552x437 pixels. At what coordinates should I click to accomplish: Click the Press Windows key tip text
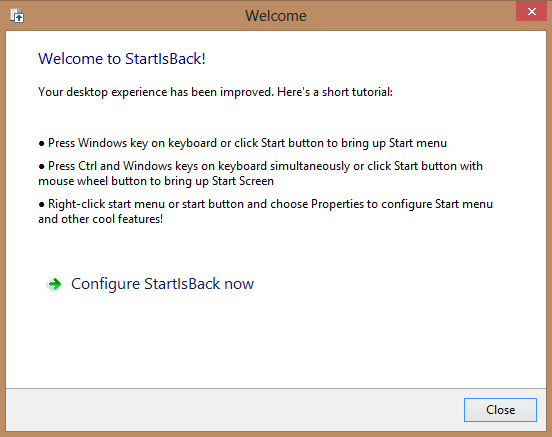[x=247, y=143]
